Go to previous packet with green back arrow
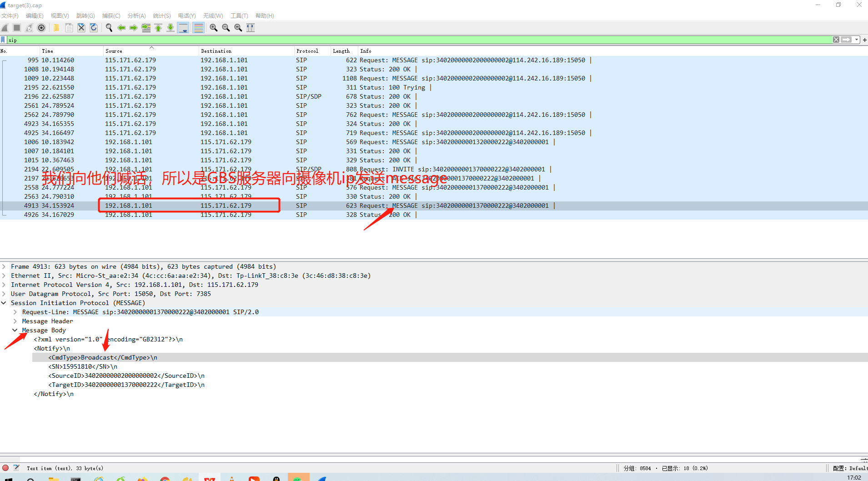This screenshot has height=481, width=868. (x=121, y=28)
